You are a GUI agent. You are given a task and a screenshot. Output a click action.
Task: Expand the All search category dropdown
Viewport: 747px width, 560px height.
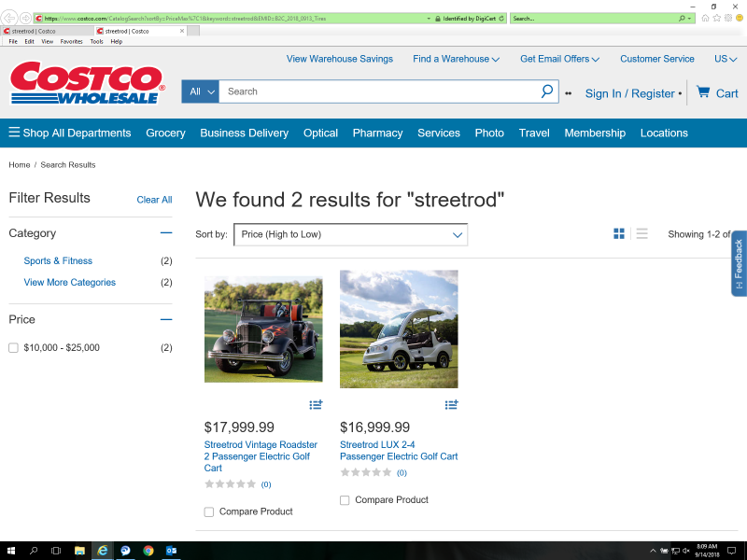click(x=200, y=91)
